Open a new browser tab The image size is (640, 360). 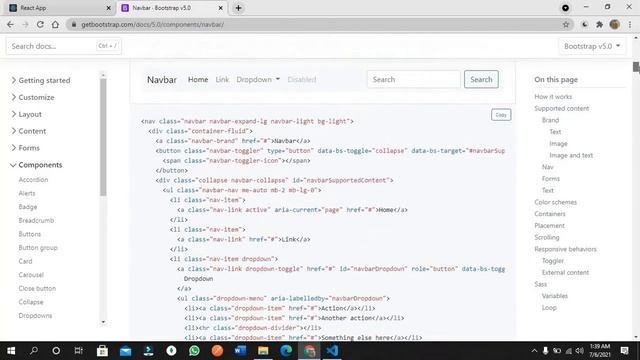(238, 8)
